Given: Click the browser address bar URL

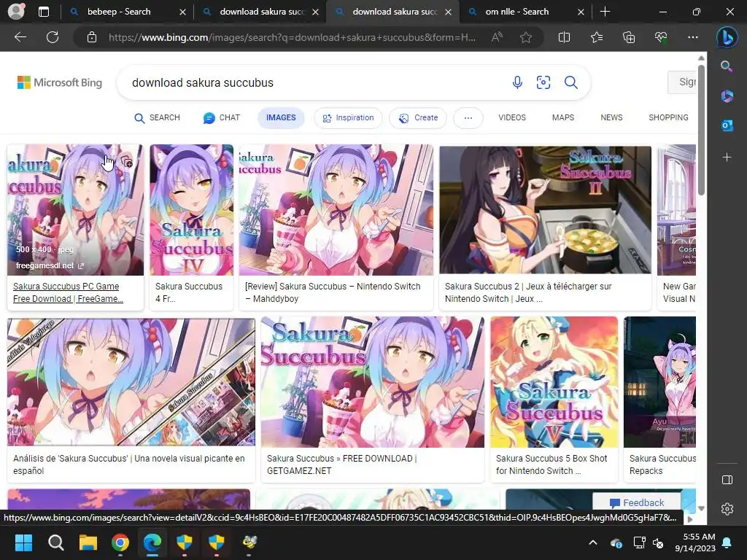Looking at the screenshot, I should click(292, 37).
